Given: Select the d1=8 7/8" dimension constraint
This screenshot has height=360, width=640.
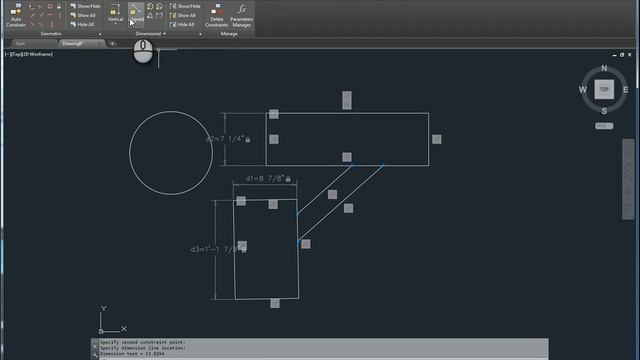Looking at the screenshot, I should point(268,178).
